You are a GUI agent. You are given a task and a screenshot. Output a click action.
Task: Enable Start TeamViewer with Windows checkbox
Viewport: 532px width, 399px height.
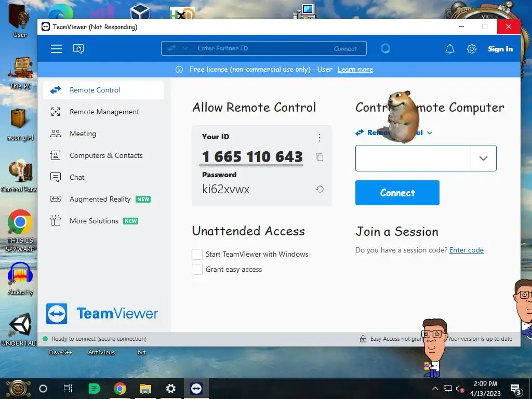pyautogui.click(x=197, y=254)
